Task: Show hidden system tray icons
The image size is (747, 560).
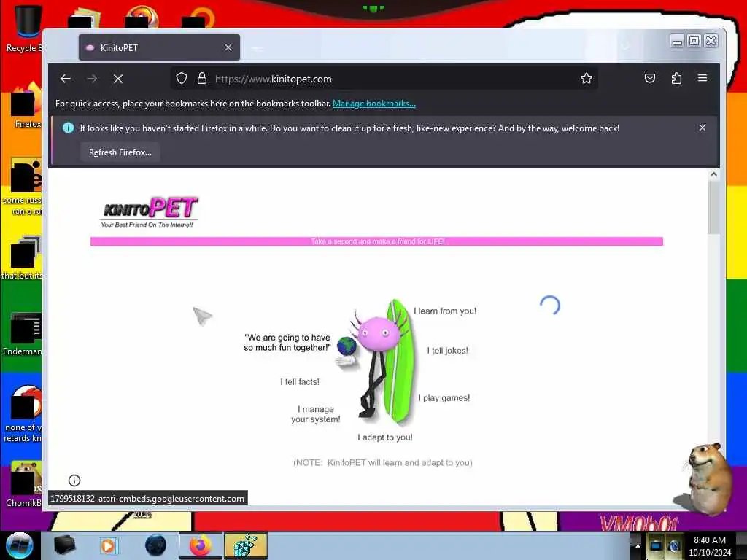Action: (x=638, y=545)
